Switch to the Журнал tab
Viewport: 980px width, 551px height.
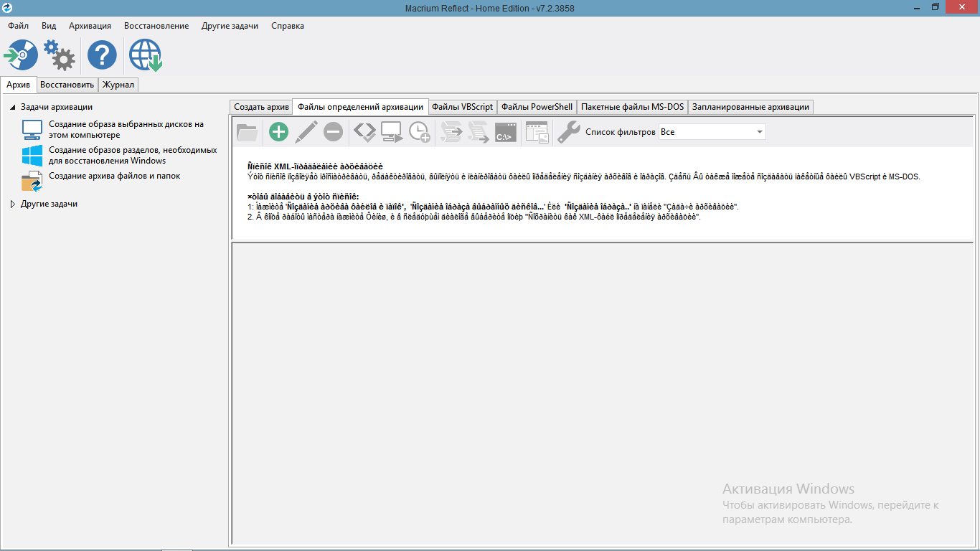[x=118, y=85]
